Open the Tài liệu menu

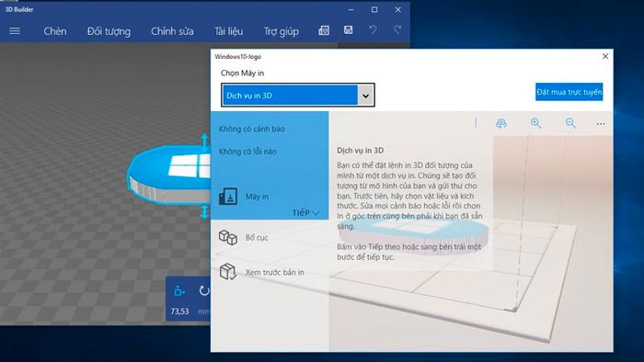pyautogui.click(x=228, y=31)
